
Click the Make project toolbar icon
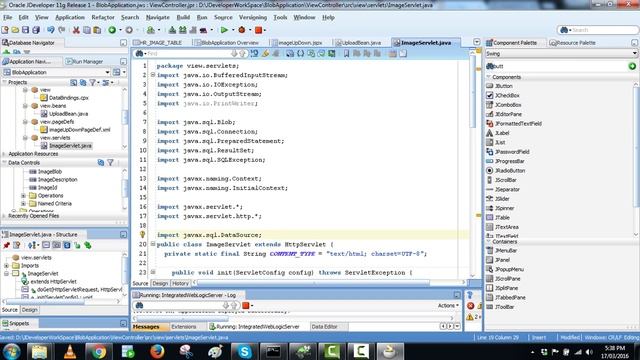click(x=172, y=30)
